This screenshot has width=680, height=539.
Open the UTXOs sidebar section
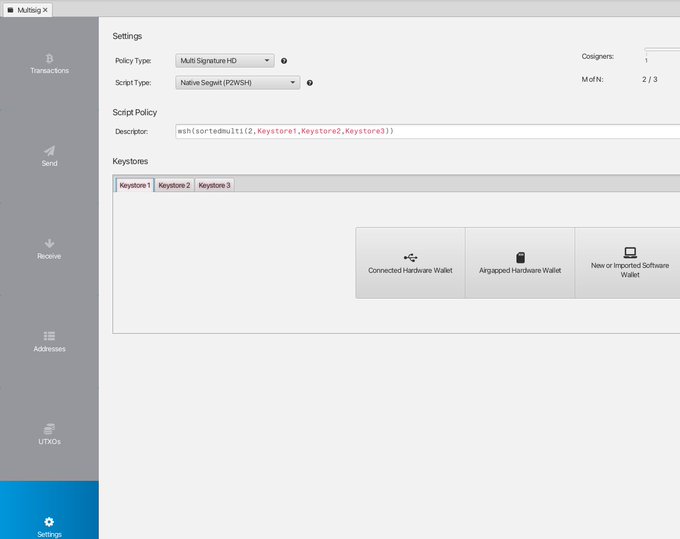coord(49,435)
